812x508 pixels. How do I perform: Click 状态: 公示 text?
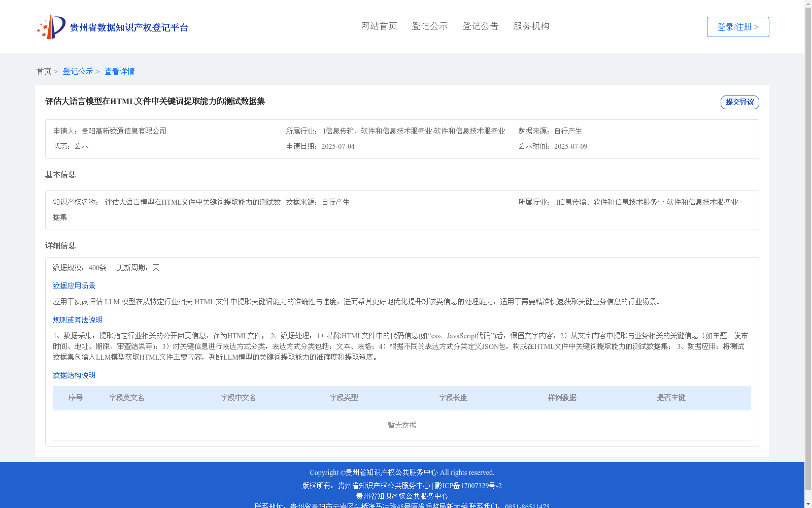click(x=71, y=146)
